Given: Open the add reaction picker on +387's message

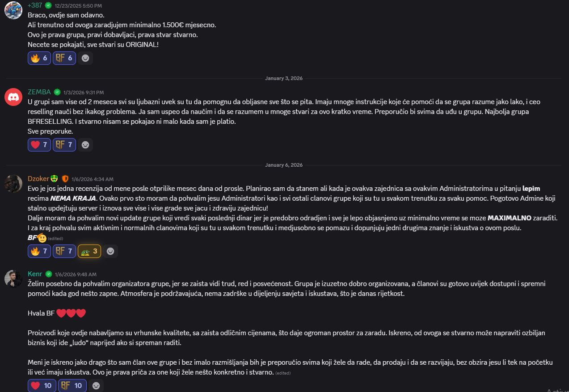Looking at the screenshot, I should (x=85, y=58).
